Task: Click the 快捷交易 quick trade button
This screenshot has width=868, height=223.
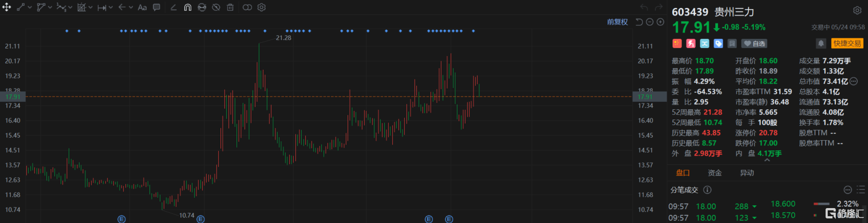Action: [847, 43]
